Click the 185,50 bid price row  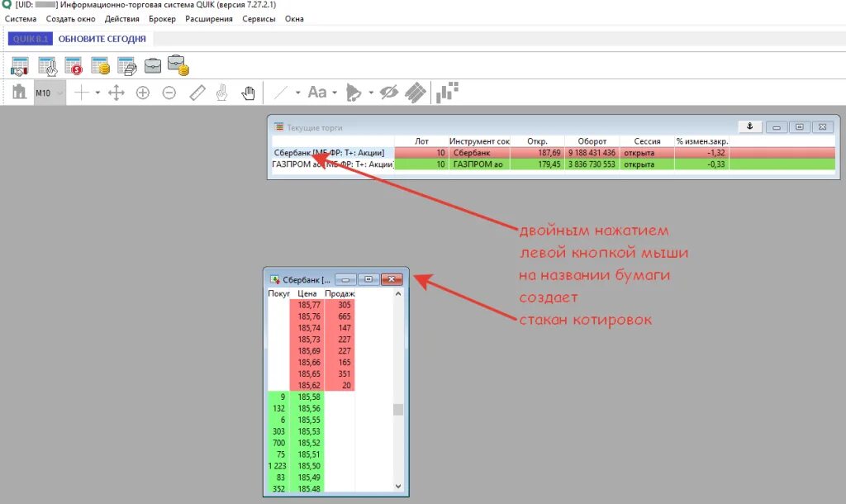pos(309,466)
